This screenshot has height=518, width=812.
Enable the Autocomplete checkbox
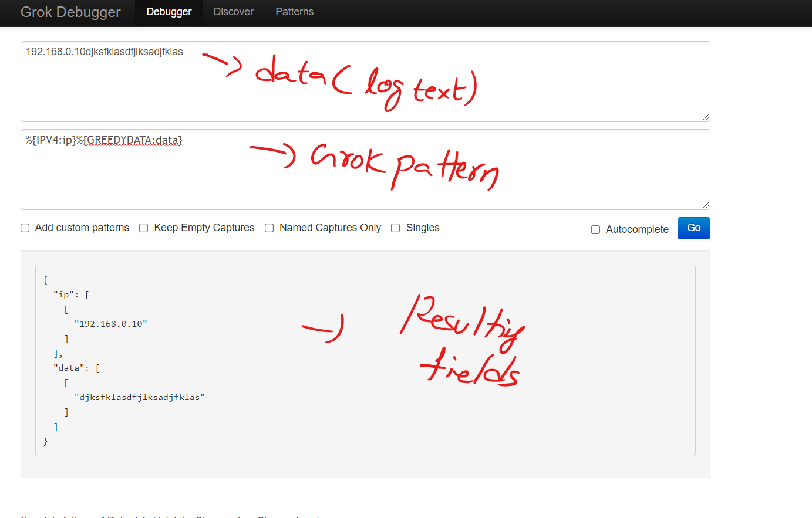point(595,230)
